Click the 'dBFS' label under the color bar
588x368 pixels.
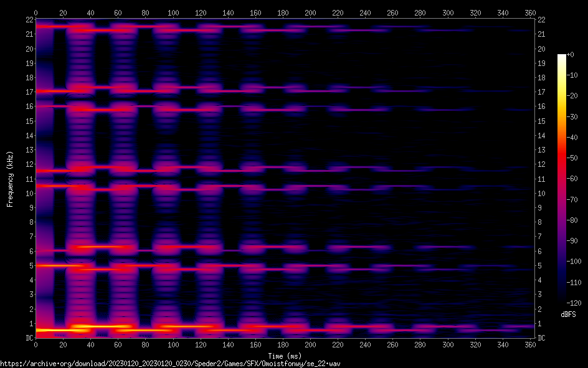568,315
